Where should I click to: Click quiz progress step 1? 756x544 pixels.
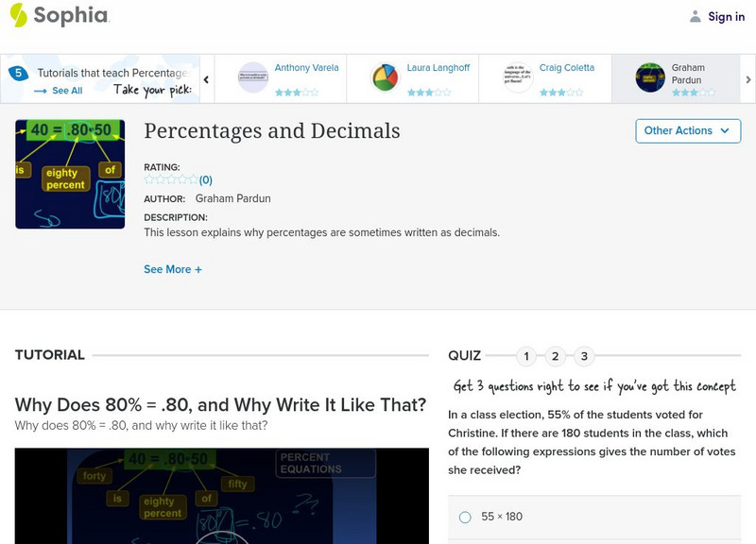tap(526, 357)
